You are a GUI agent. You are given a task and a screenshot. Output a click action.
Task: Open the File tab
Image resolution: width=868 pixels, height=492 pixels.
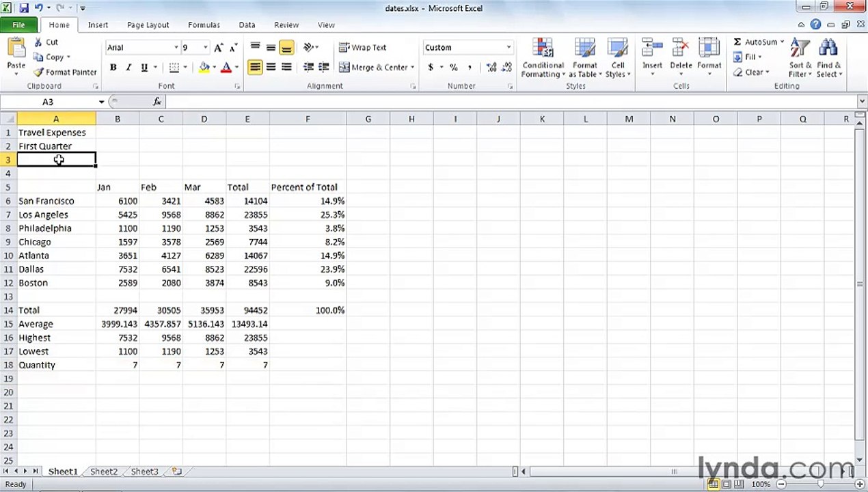tap(18, 25)
